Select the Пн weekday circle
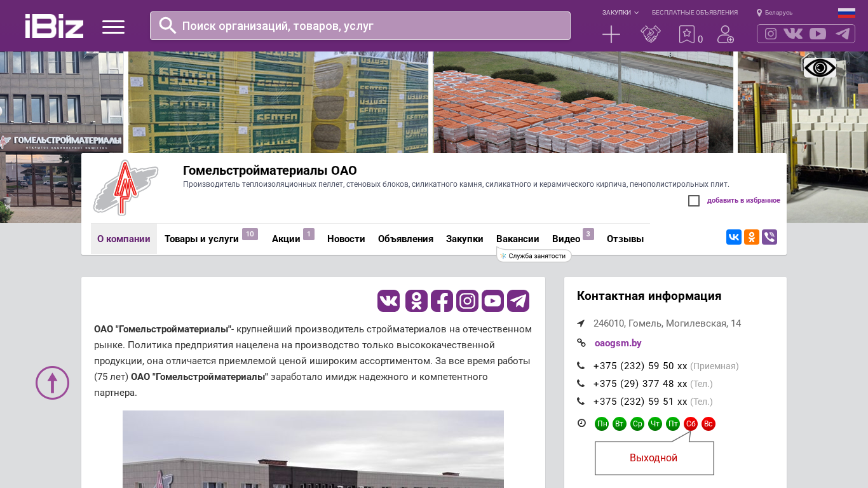The height and width of the screenshot is (488, 868). pos(602,424)
